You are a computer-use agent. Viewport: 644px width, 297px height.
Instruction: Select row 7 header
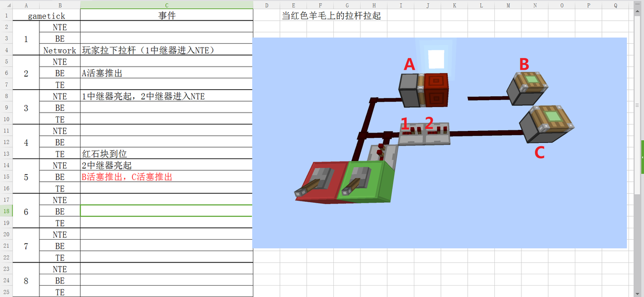point(6,85)
